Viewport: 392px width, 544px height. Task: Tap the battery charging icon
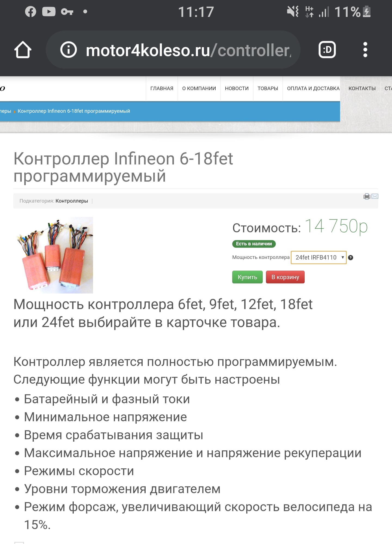367,12
